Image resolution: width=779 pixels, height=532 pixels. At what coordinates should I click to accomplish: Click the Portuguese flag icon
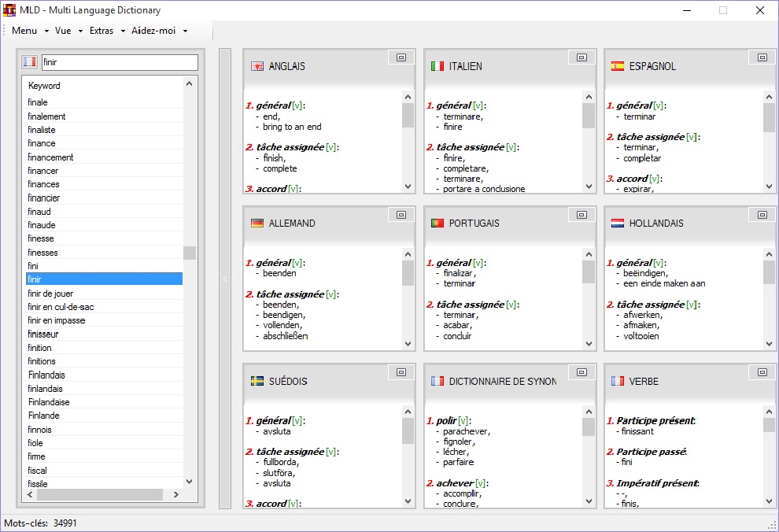[437, 224]
